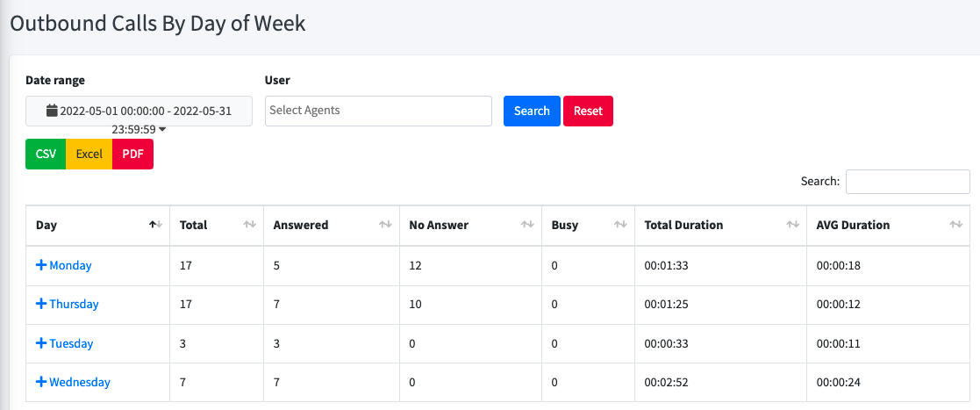The image size is (980, 410).
Task: Click the No Answer column header label
Action: [439, 225]
